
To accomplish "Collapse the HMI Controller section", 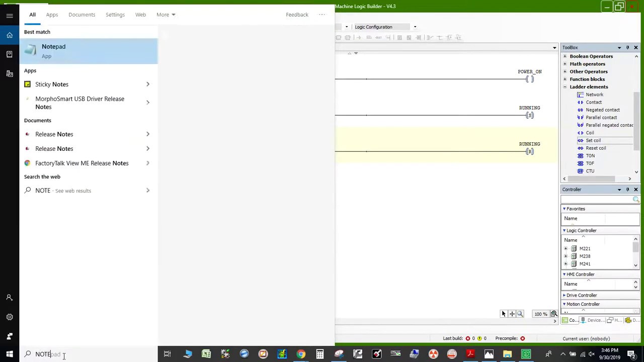I will coord(564,275).
